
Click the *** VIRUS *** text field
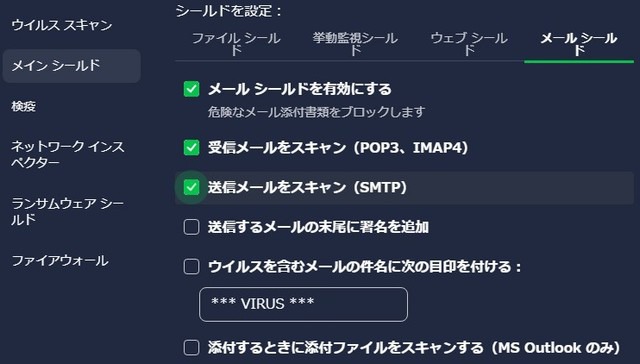(x=303, y=304)
